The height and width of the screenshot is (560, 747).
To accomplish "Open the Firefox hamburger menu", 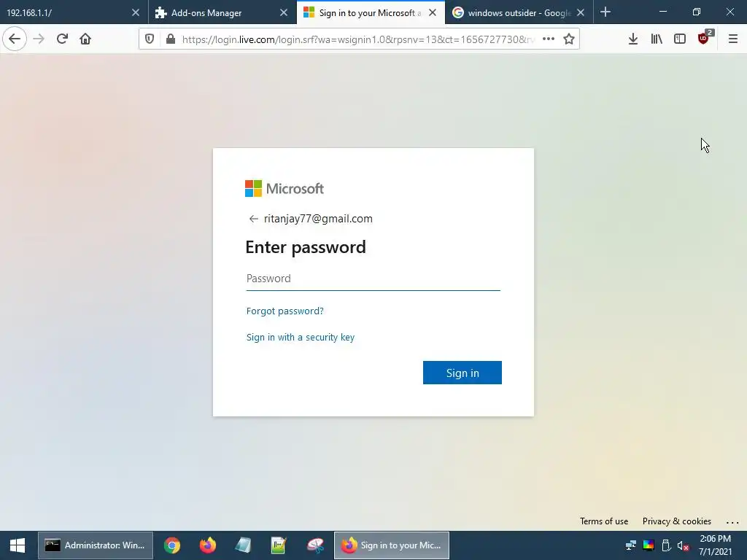I will pos(732,39).
